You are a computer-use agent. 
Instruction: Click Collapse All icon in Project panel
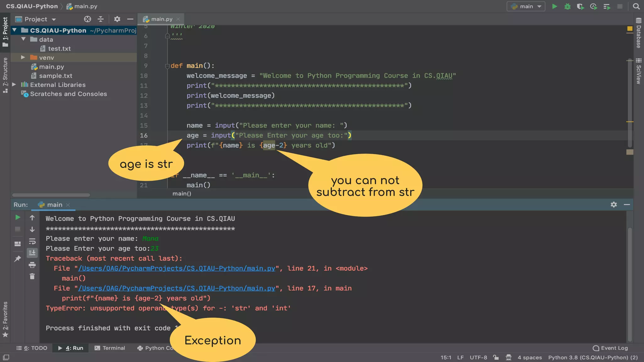(101, 19)
